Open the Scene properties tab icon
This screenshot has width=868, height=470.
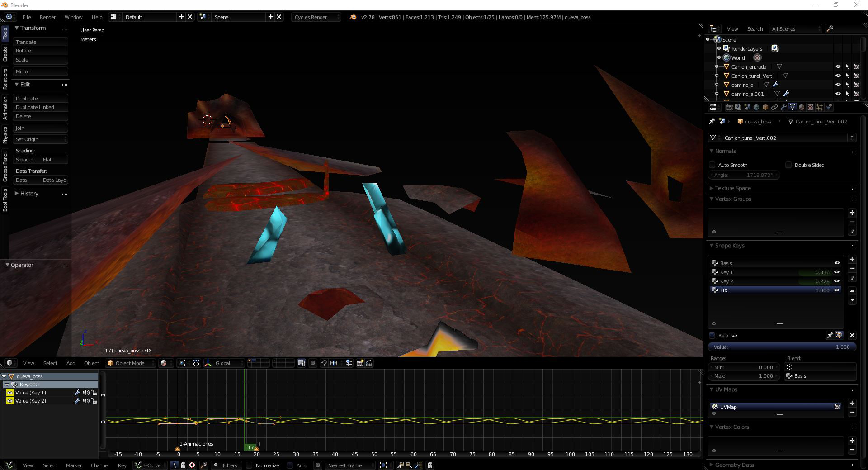pyautogui.click(x=747, y=107)
